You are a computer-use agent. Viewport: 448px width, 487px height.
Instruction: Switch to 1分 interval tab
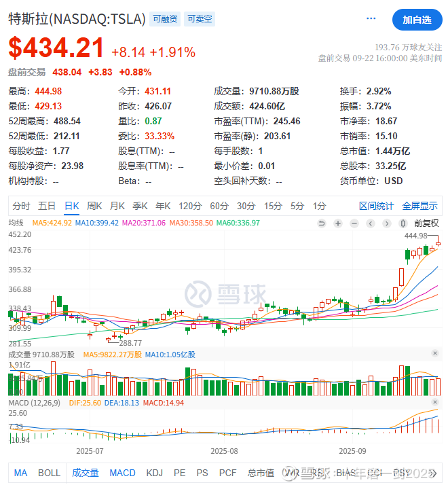(x=319, y=206)
